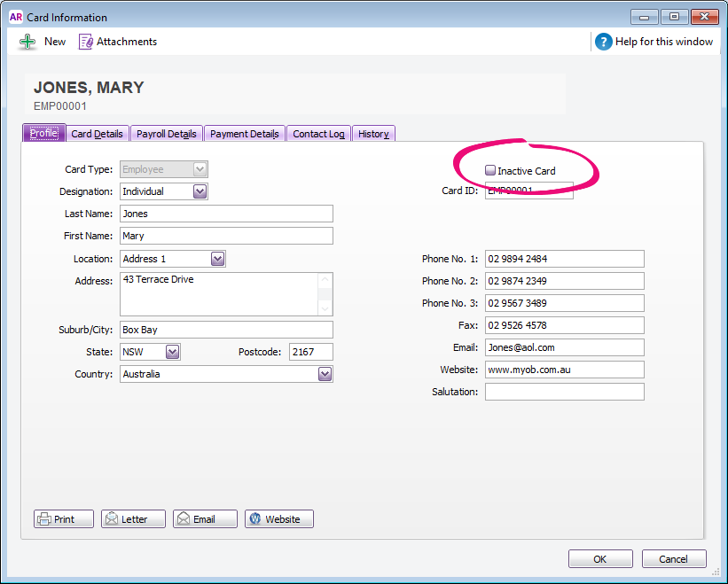Open the Contact Log tab
Viewport: 728px width, 584px height.
(318, 134)
